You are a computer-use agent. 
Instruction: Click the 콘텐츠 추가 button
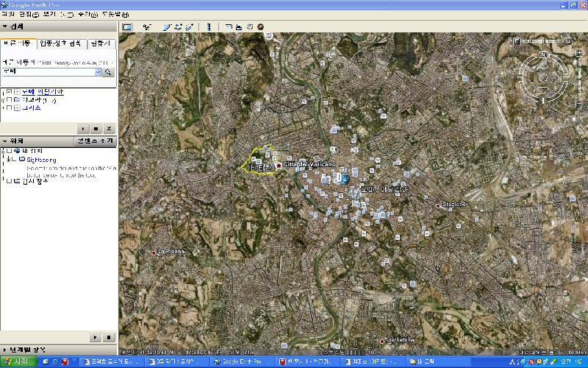(x=96, y=141)
